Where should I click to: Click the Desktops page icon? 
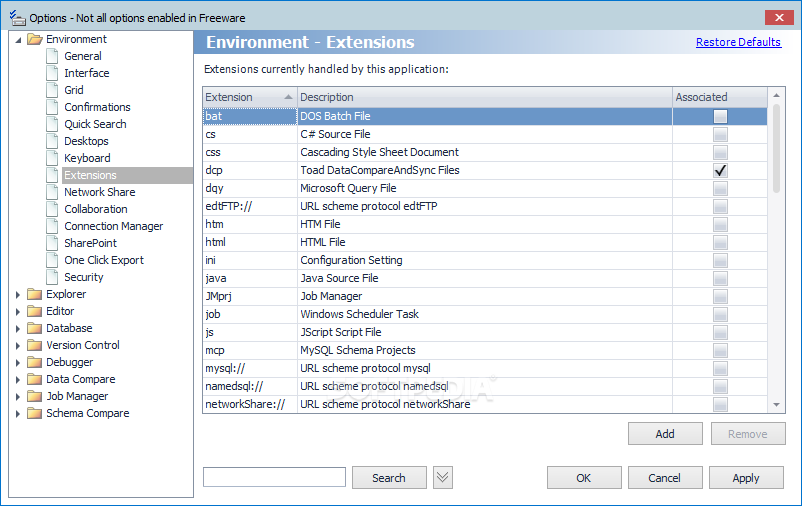click(52, 141)
